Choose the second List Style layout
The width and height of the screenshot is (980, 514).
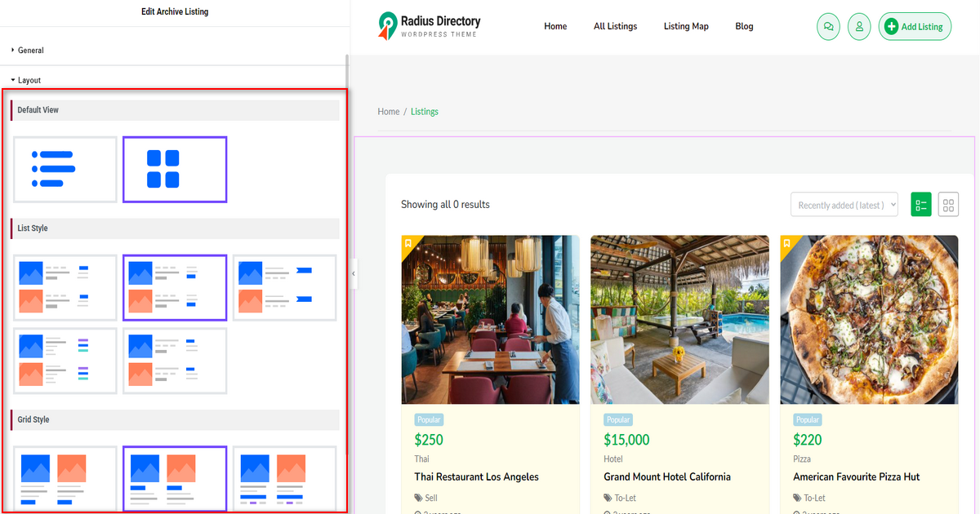175,287
